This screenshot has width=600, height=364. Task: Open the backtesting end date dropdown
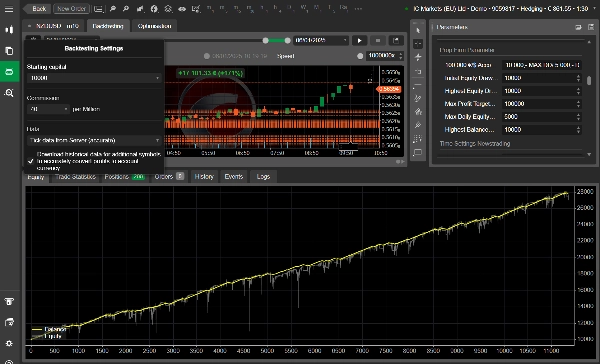pos(321,40)
